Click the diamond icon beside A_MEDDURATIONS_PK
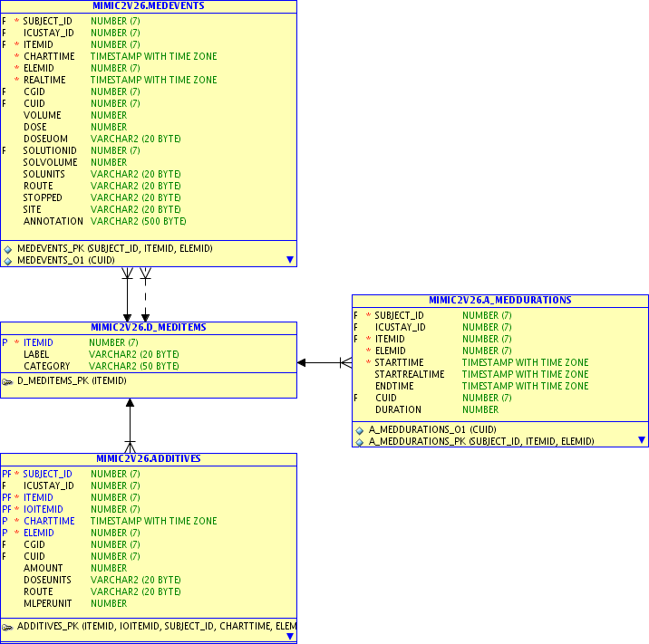Viewport: 649px width, 644px height. pos(360,442)
